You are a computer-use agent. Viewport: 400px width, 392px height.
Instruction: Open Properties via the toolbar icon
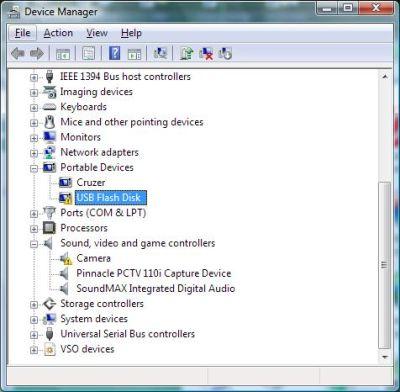point(88,53)
